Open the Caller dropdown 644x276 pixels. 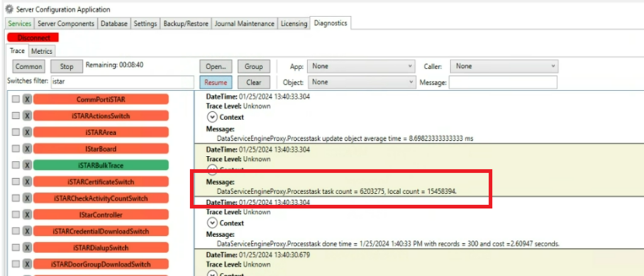pyautogui.click(x=506, y=66)
